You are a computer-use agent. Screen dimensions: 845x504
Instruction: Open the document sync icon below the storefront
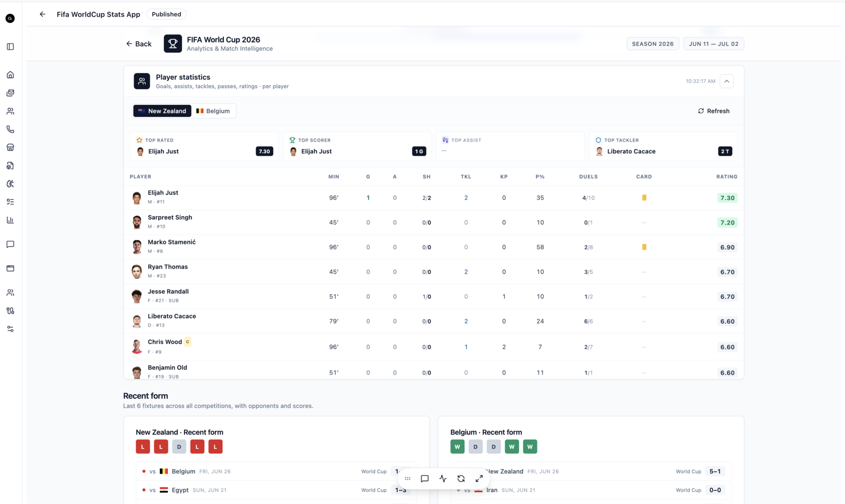[x=10, y=165]
